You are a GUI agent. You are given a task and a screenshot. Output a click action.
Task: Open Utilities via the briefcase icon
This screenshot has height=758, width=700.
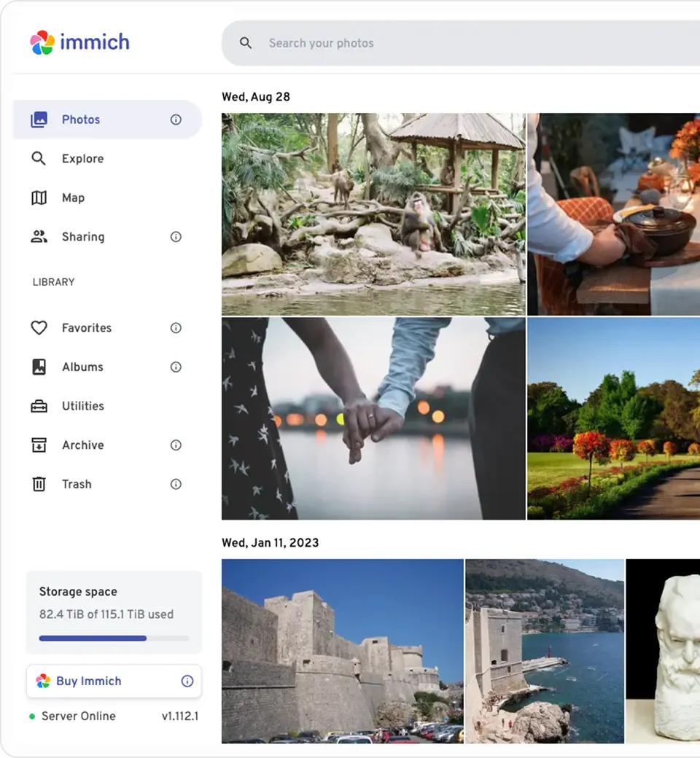pos(39,406)
